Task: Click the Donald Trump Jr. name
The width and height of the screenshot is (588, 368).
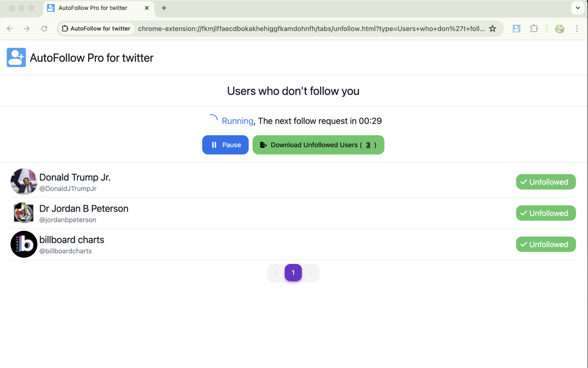Action: coord(75,177)
